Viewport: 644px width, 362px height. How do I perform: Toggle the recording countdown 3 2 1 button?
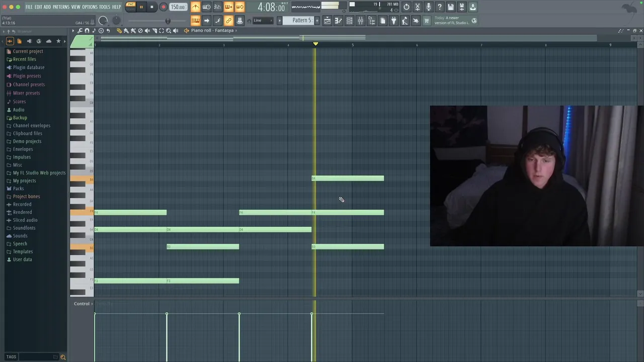pyautogui.click(x=217, y=7)
